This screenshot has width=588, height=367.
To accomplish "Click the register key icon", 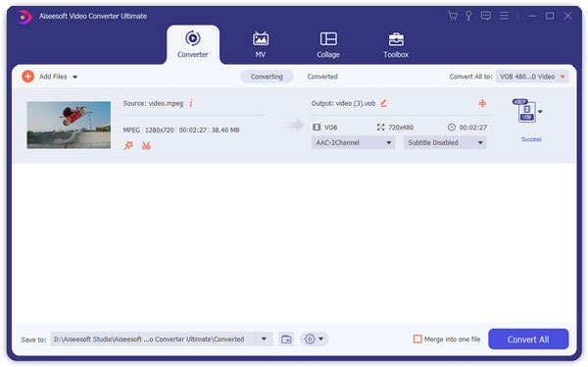I will [x=468, y=16].
